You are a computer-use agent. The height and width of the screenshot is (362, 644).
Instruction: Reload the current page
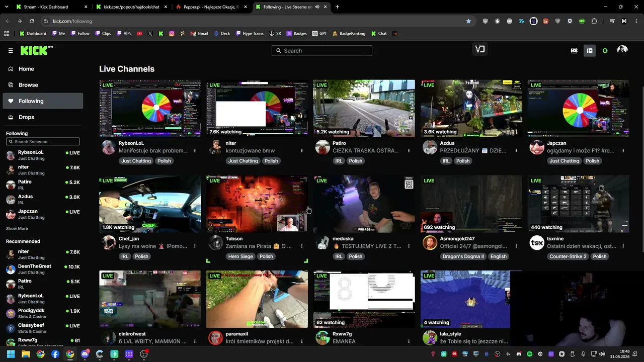[x=32, y=21]
